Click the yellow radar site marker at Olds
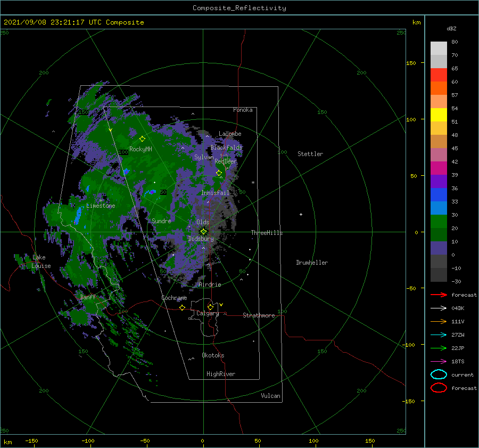The height and width of the screenshot is (448, 479). 203,232
